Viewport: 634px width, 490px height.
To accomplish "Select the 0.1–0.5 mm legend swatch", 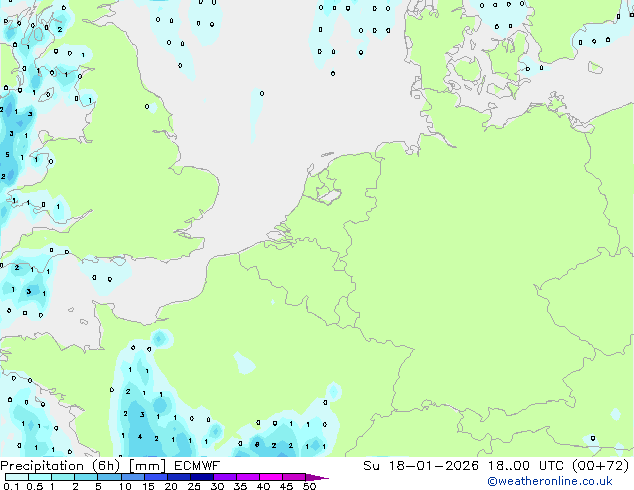I will point(17,477).
